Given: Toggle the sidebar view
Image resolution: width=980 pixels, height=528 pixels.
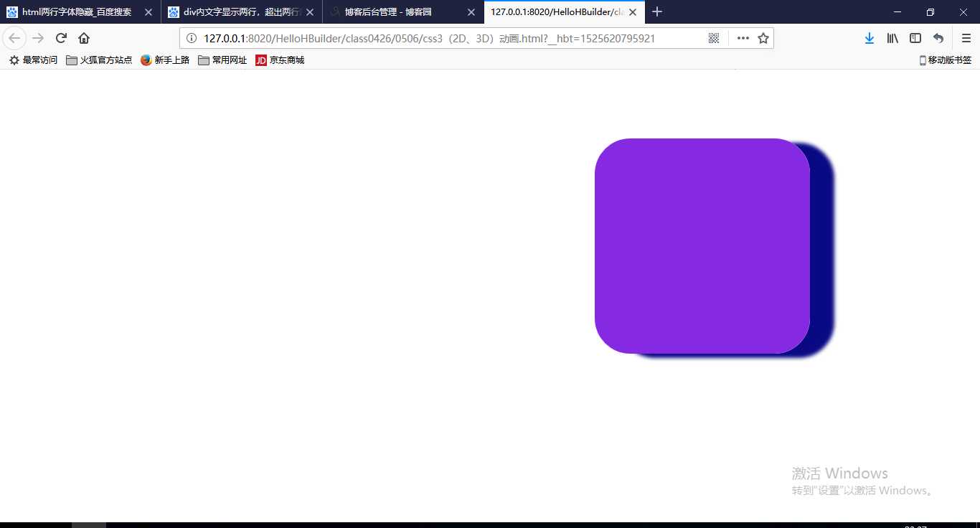Looking at the screenshot, I should [915, 38].
